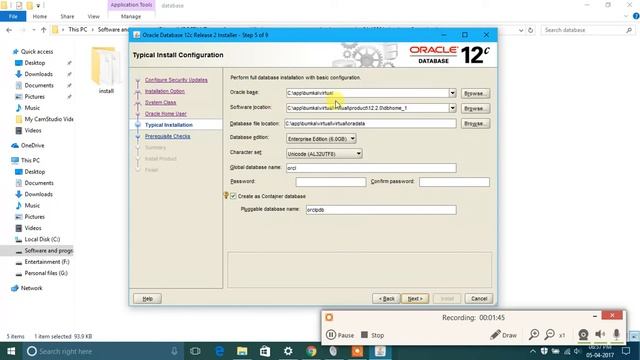Open the View ribbon tab in Explorer

[x=93, y=16]
